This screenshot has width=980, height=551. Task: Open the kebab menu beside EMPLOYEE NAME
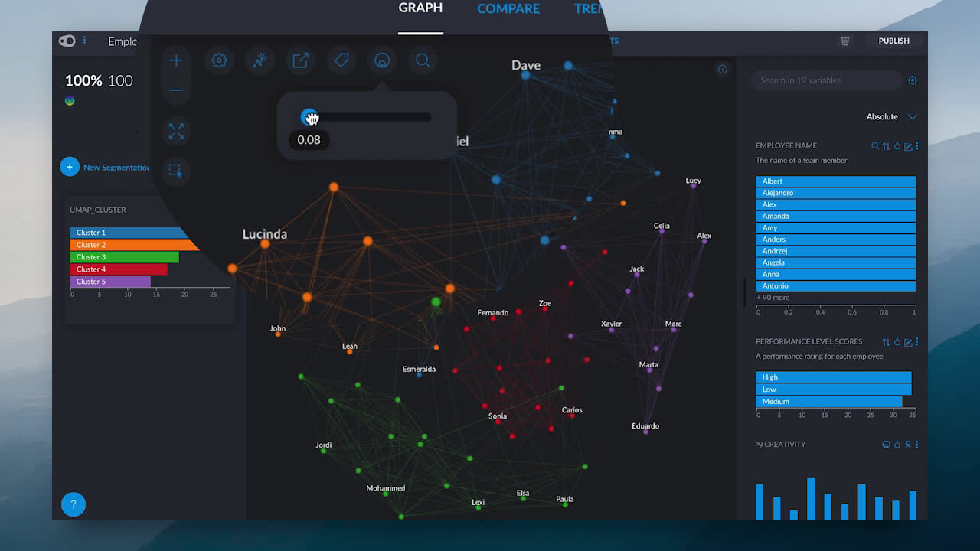pyautogui.click(x=916, y=145)
